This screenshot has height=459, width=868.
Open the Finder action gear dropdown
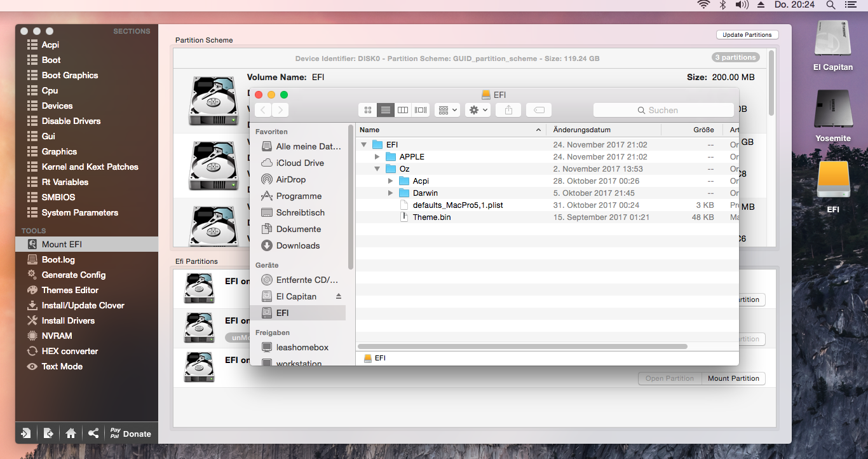click(478, 110)
